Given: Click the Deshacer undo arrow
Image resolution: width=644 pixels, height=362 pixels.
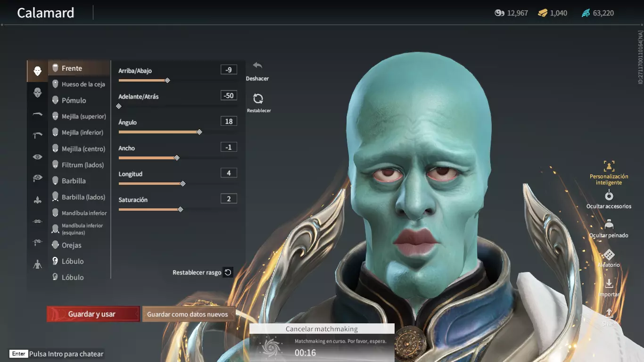Looking at the screenshot, I should tap(257, 66).
